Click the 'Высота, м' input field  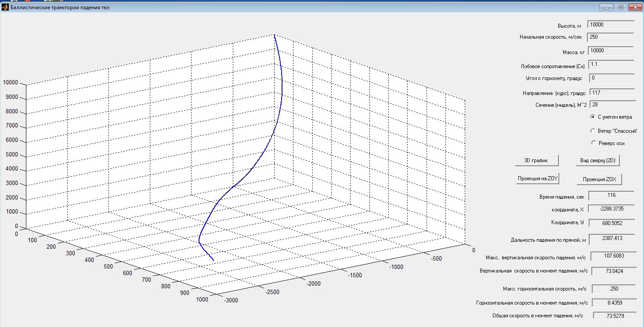click(611, 25)
